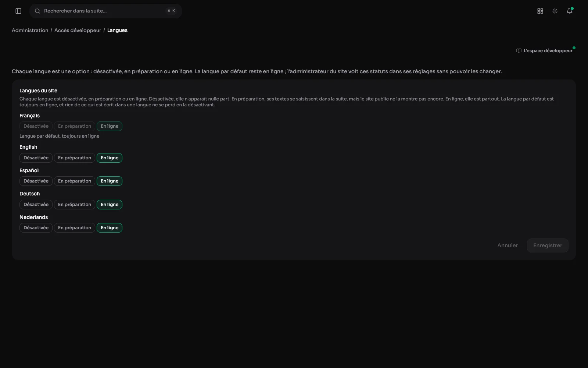Viewport: 588px width, 368px height.
Task: Select En ligne for Deutsch
Action: point(110,205)
